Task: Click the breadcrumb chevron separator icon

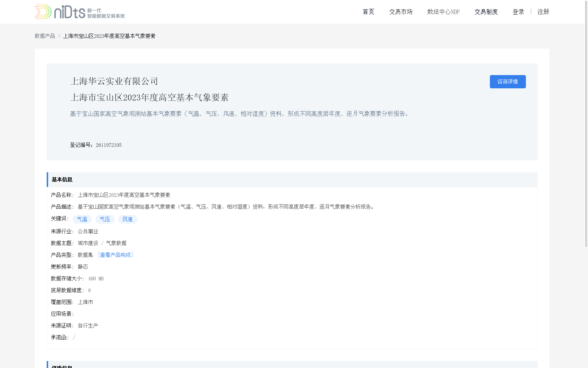Action: click(x=59, y=36)
